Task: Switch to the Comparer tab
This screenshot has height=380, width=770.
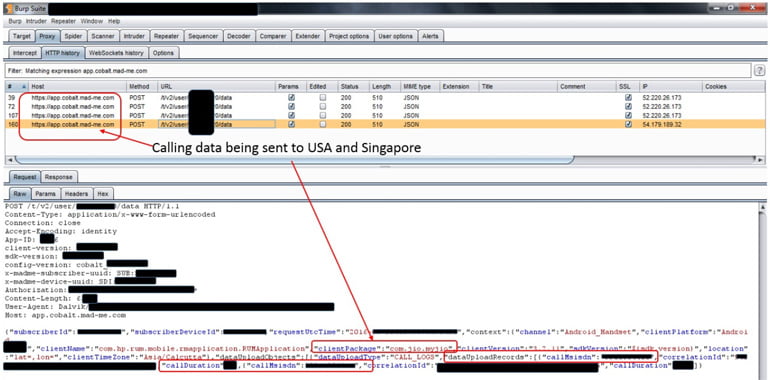Action: point(273,36)
